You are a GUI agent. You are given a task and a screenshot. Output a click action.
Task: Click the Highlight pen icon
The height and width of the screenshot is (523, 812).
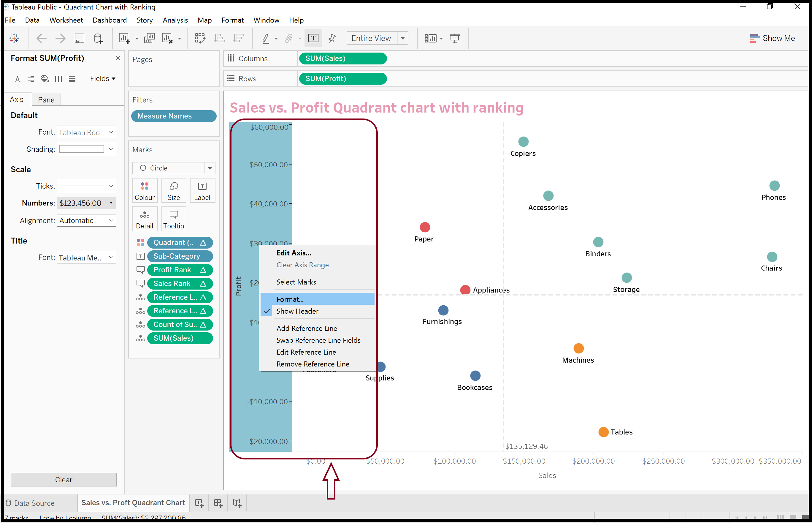[x=266, y=38]
